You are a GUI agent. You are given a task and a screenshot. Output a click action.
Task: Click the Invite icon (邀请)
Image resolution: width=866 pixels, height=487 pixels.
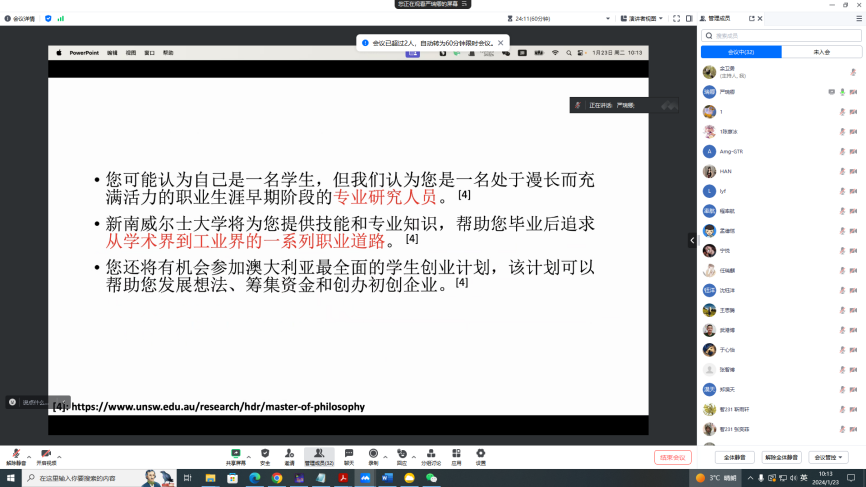click(x=290, y=455)
